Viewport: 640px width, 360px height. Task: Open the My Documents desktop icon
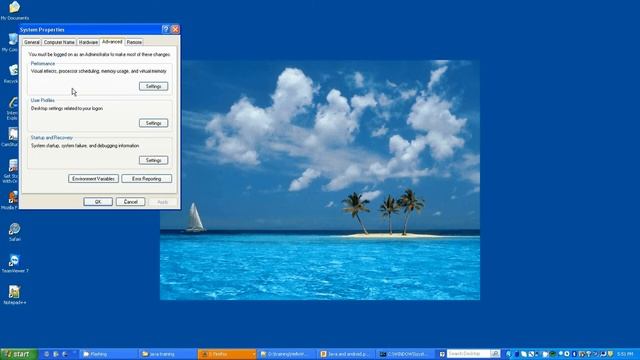click(x=15, y=10)
